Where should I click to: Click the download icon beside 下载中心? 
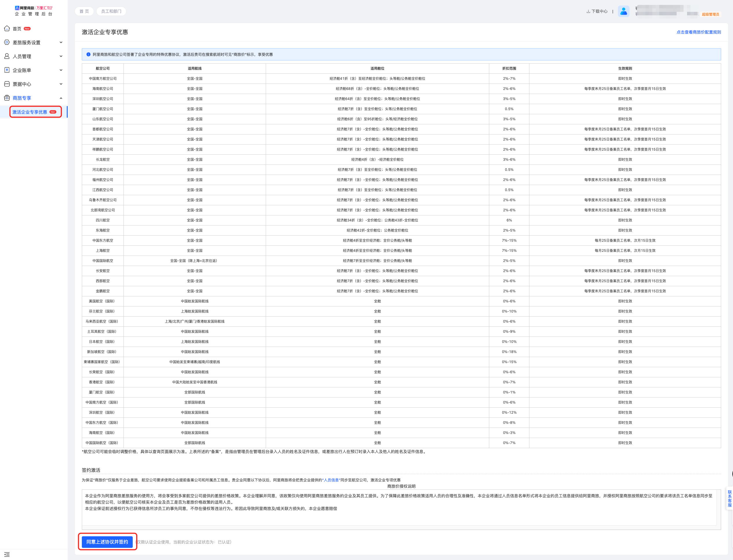pyautogui.click(x=588, y=11)
